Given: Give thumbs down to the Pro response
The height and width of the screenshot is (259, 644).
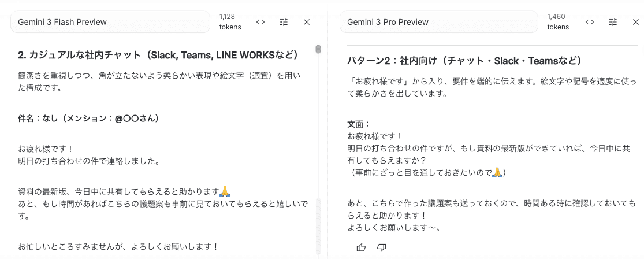Looking at the screenshot, I should (382, 247).
